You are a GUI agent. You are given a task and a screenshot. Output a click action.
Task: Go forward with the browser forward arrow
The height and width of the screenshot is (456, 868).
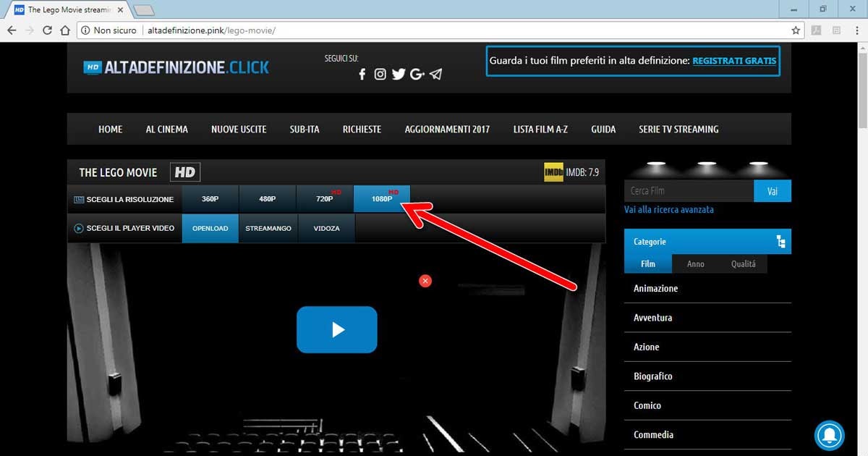(30, 30)
